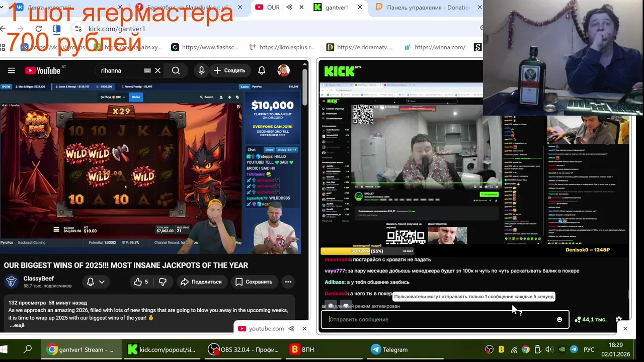Screen dimensions: 644x362
Task: Select chat username Denisok0 in chat
Action: 336,294
